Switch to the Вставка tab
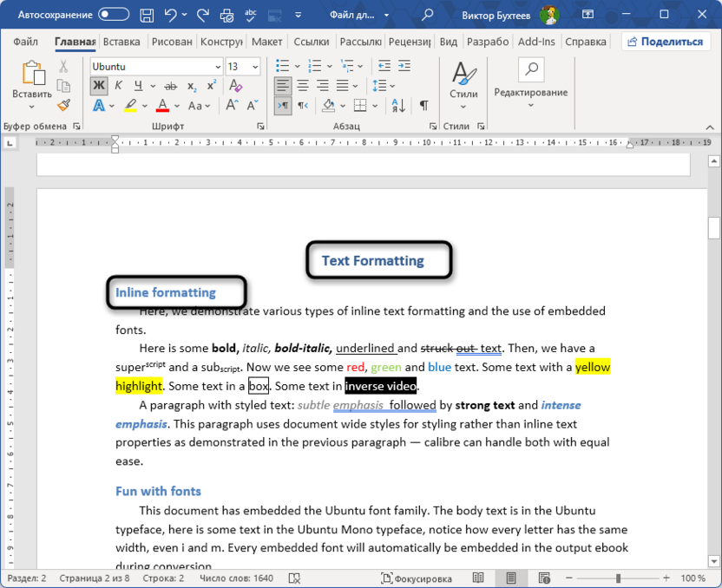Image resolution: width=722 pixels, height=588 pixels. point(121,42)
